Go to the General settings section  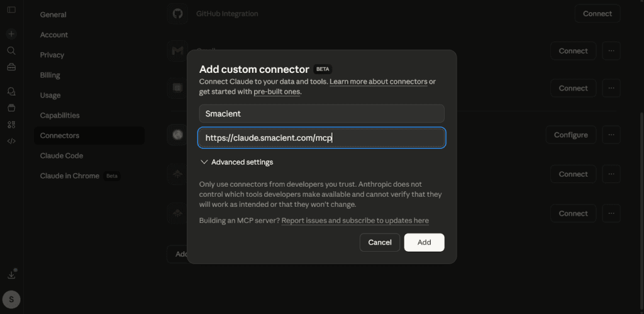pyautogui.click(x=53, y=14)
